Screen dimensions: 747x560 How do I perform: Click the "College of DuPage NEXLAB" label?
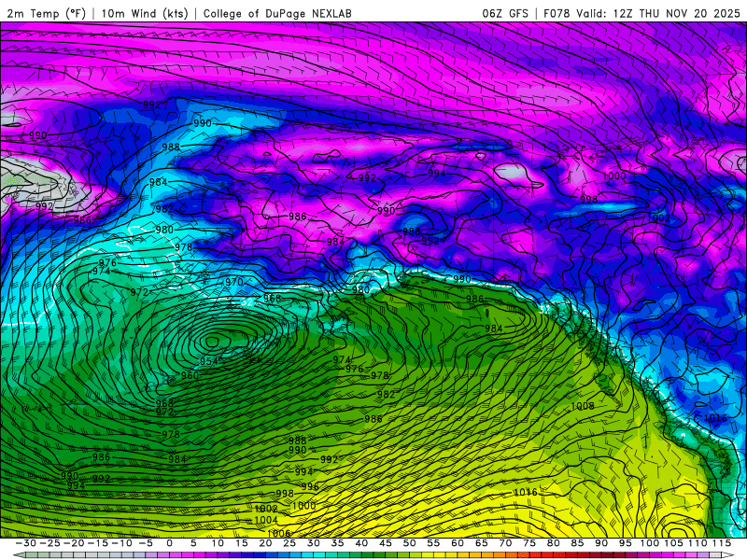(277, 13)
